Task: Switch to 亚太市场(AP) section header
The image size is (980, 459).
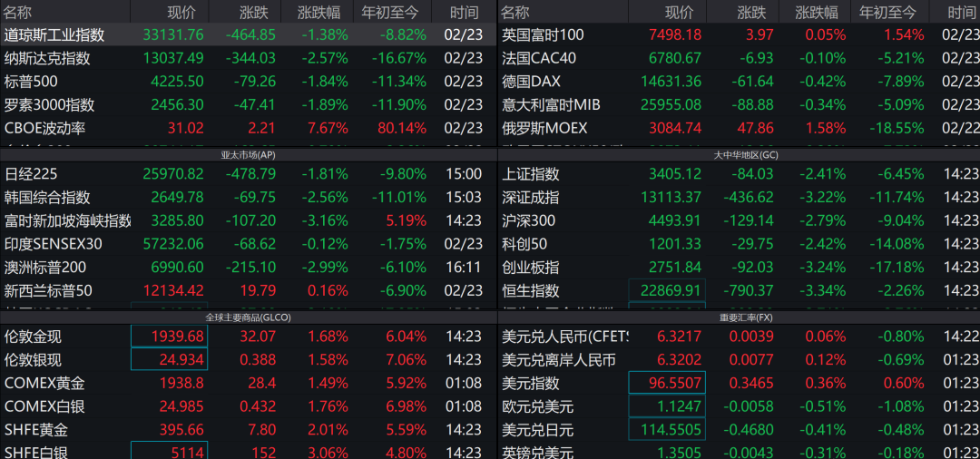Action: pyautogui.click(x=248, y=155)
